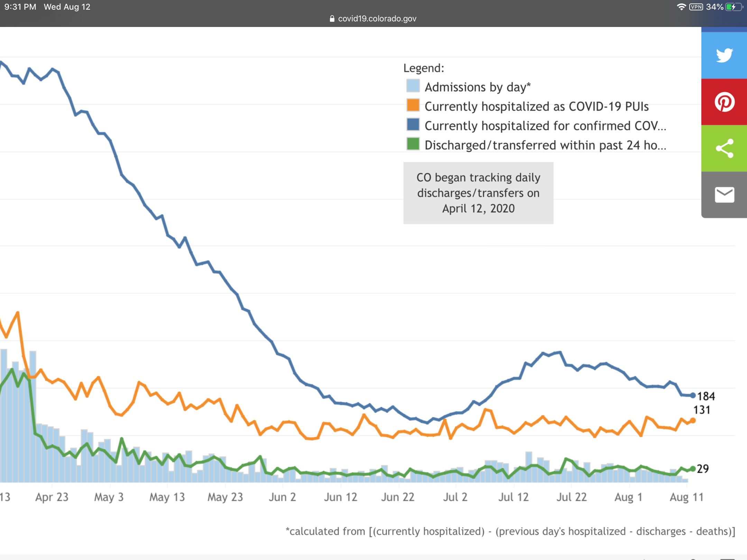Click the 'Jun 2' axis label
The height and width of the screenshot is (560, 747).
point(283,497)
